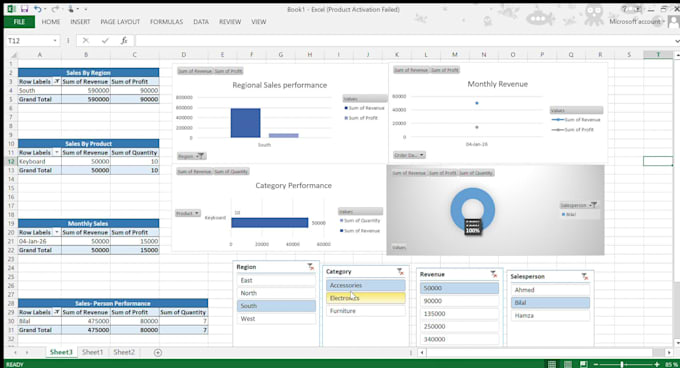The width and height of the screenshot is (680, 368).
Task: Click the 85% zoom level
Action: pyautogui.click(x=671, y=364)
